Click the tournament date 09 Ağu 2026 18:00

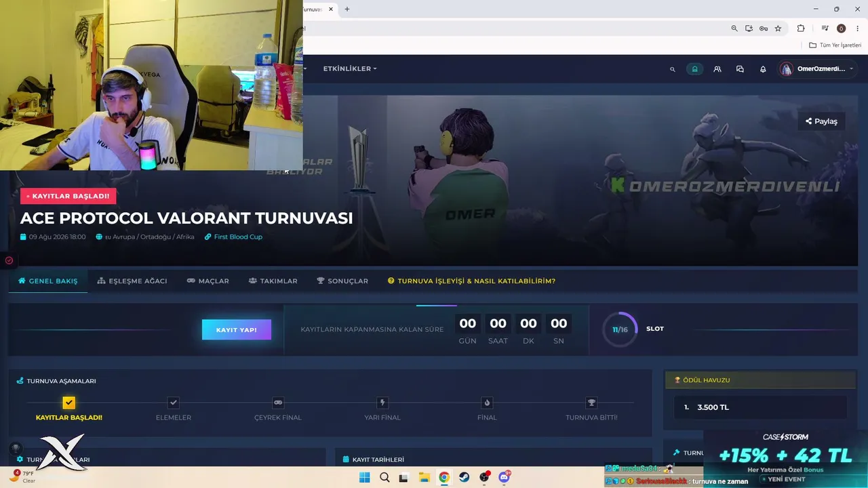53,237
